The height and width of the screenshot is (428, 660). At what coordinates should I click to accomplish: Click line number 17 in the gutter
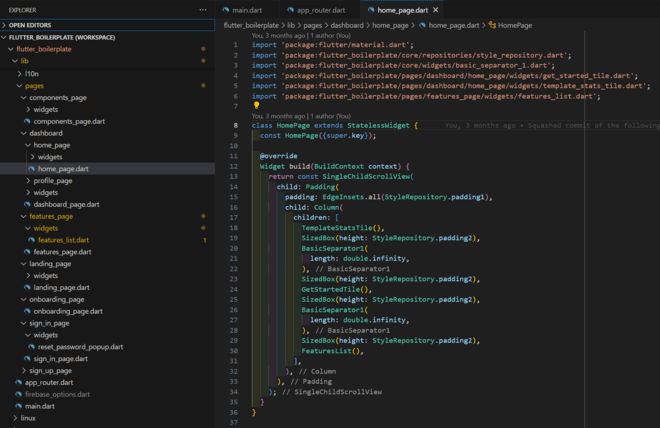click(x=234, y=218)
